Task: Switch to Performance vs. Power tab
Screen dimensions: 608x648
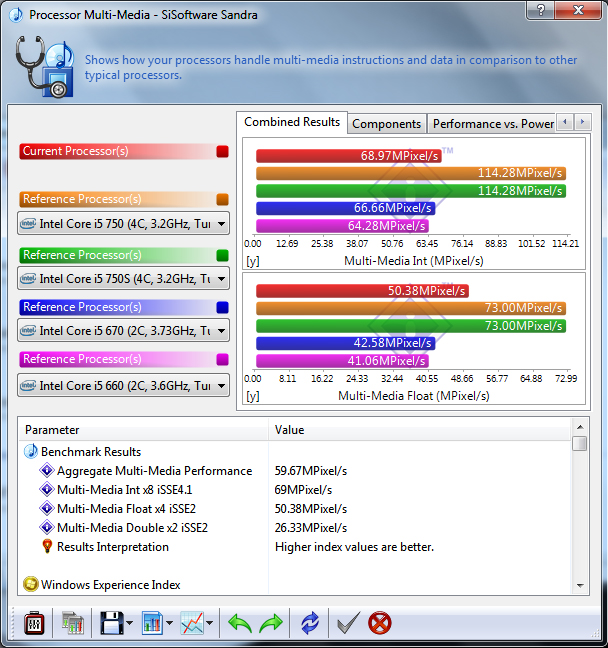Action: click(493, 124)
